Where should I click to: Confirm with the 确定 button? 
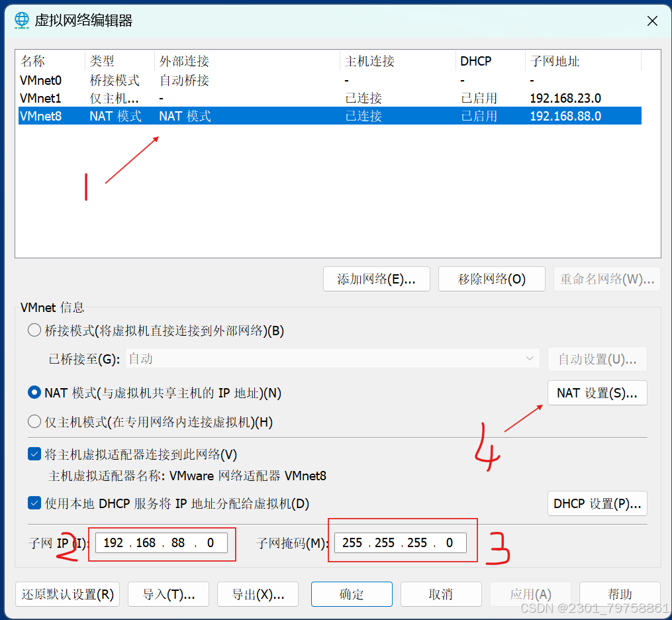click(352, 594)
